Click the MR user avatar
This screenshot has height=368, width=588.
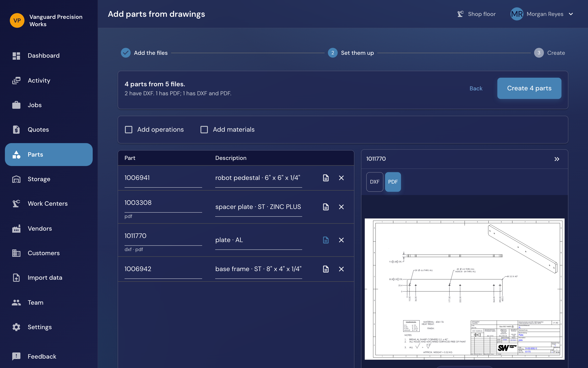[x=517, y=14]
